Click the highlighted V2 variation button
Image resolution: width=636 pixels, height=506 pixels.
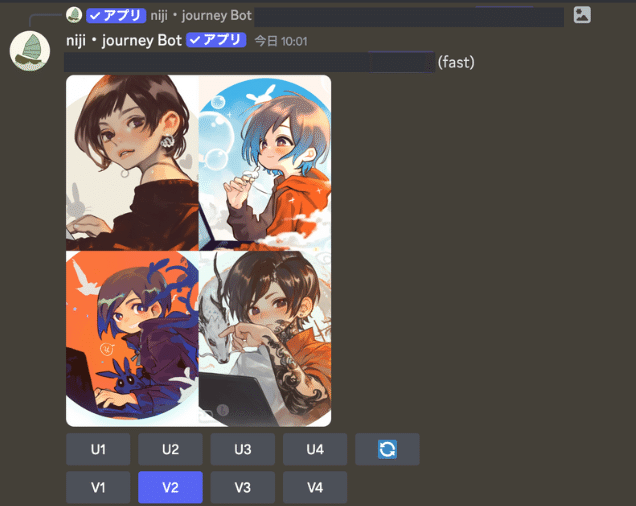pos(170,487)
